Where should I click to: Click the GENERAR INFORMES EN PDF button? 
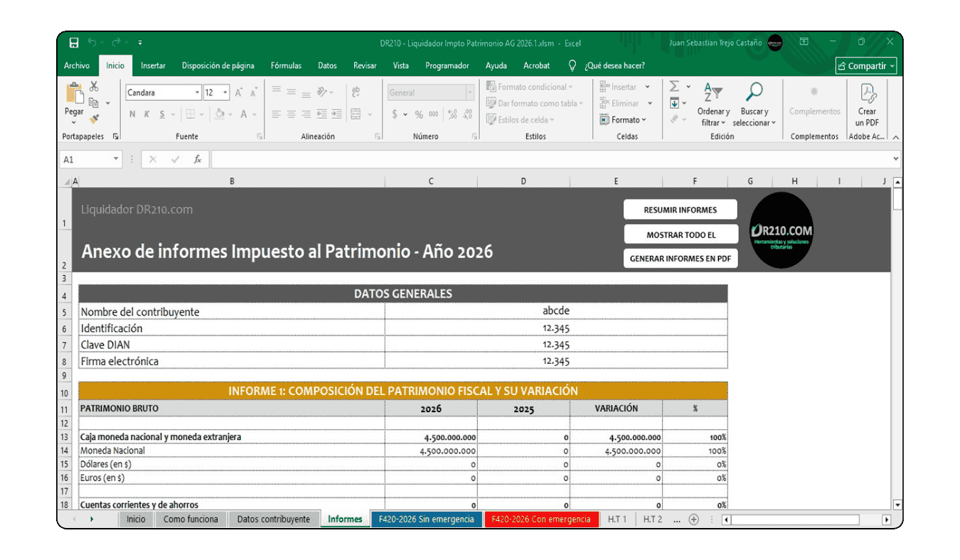(x=681, y=258)
